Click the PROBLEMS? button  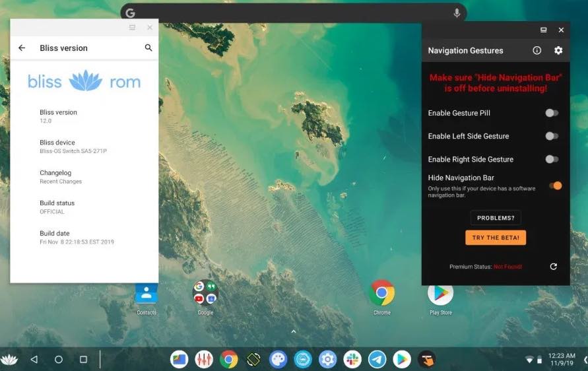496,218
